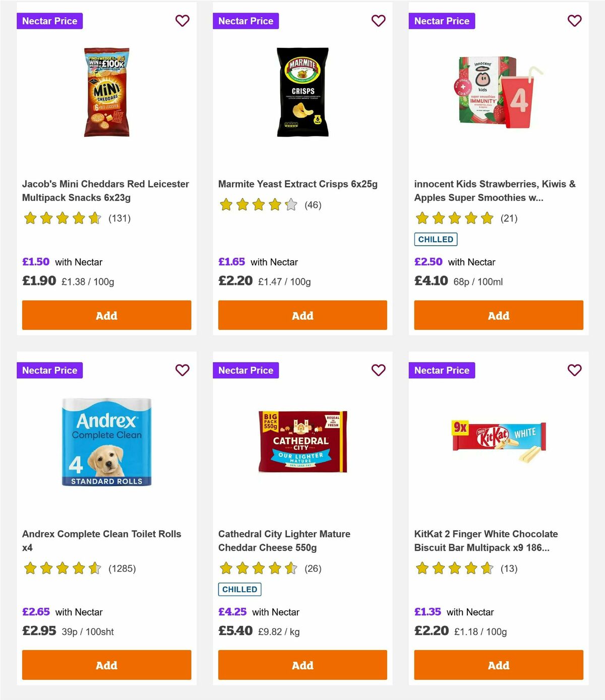Click the innocent Kids Smoothies product image
605x700 pixels.
pyautogui.click(x=498, y=91)
